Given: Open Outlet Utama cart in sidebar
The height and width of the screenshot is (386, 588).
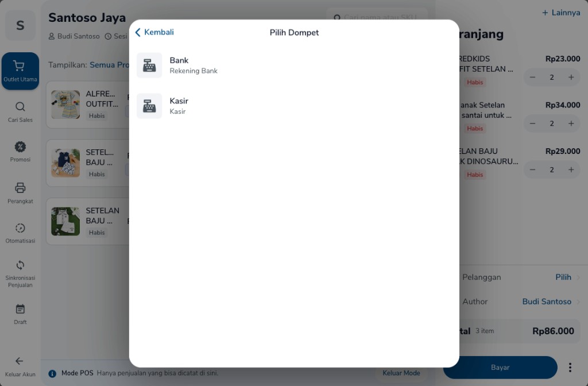Looking at the screenshot, I should tap(20, 71).
